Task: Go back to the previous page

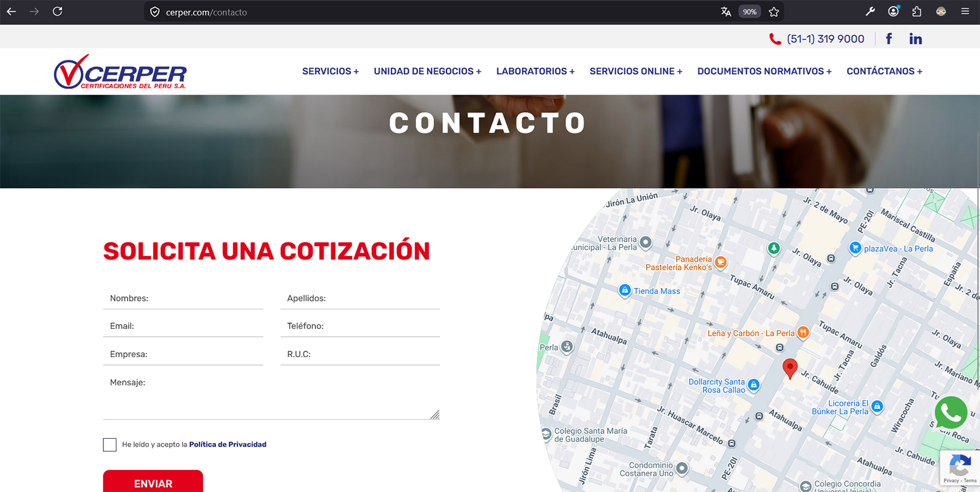Action: [x=11, y=12]
